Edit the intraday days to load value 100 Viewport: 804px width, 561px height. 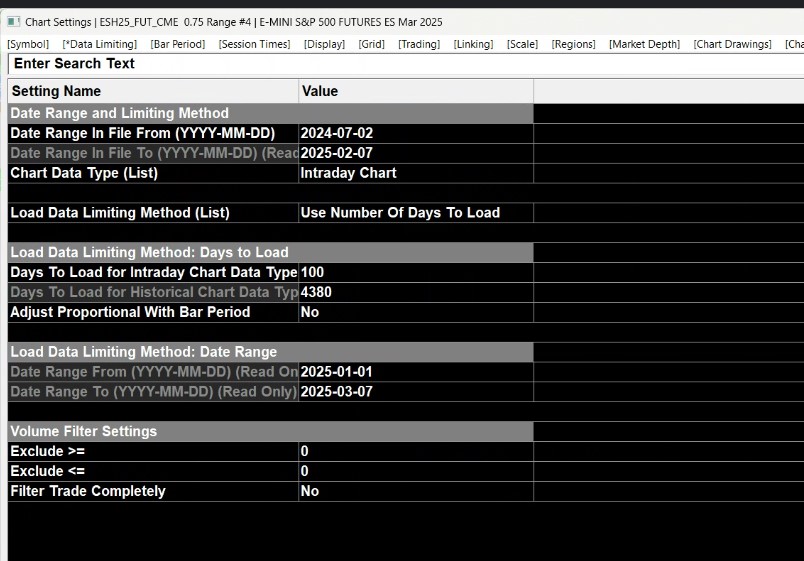tap(416, 273)
